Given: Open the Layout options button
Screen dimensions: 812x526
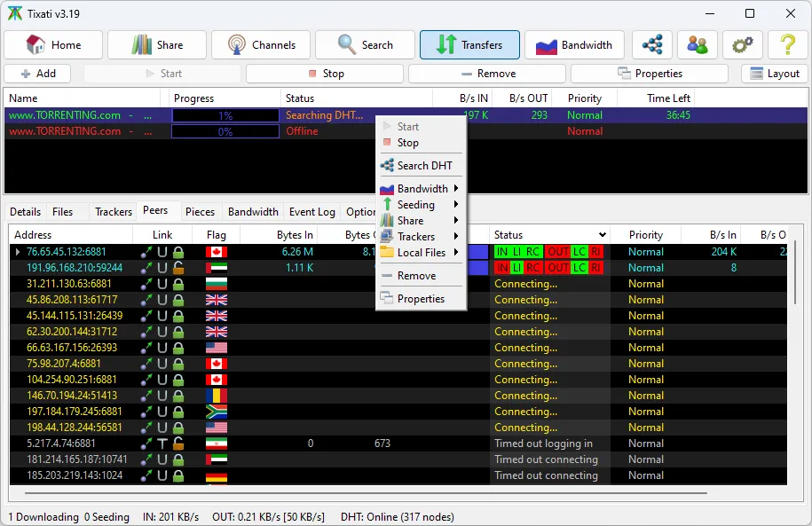Looking at the screenshot, I should [x=774, y=74].
